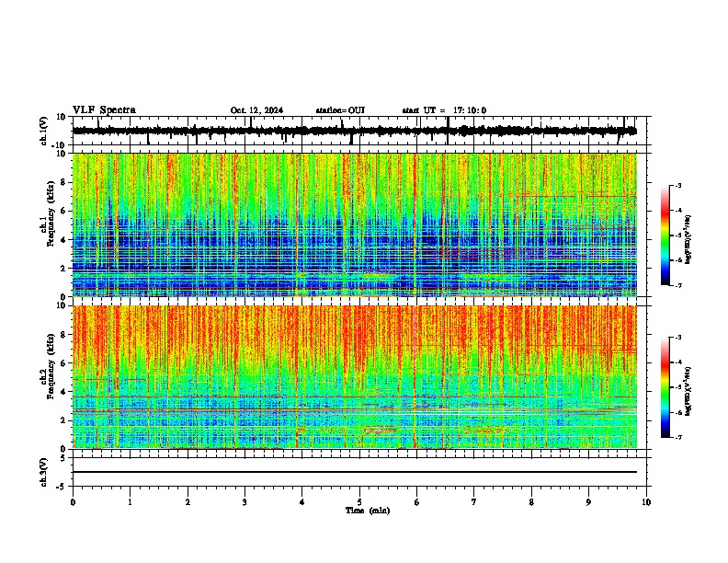
Task: Click the "ch.3(V)" axis label
Action: tap(44, 473)
